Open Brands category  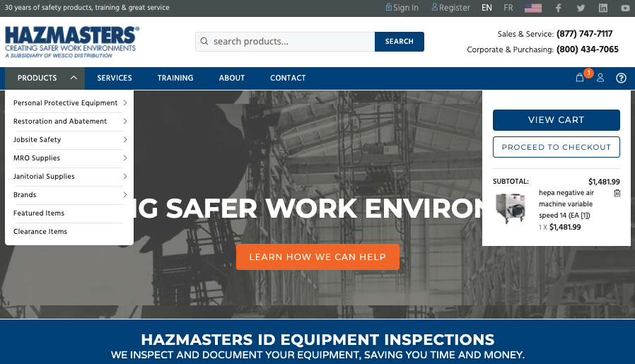pyautogui.click(x=25, y=195)
